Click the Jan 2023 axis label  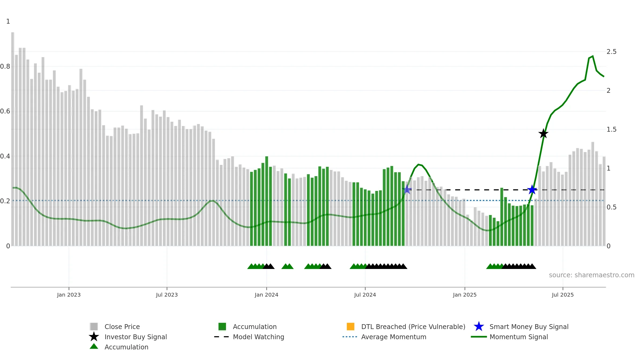[69, 295]
